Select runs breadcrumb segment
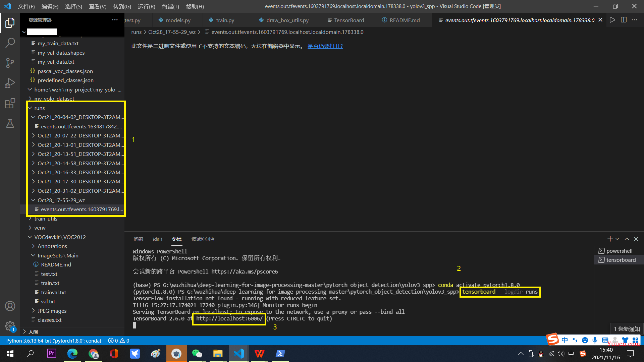Screen dimensions: 644x362 [136, 32]
